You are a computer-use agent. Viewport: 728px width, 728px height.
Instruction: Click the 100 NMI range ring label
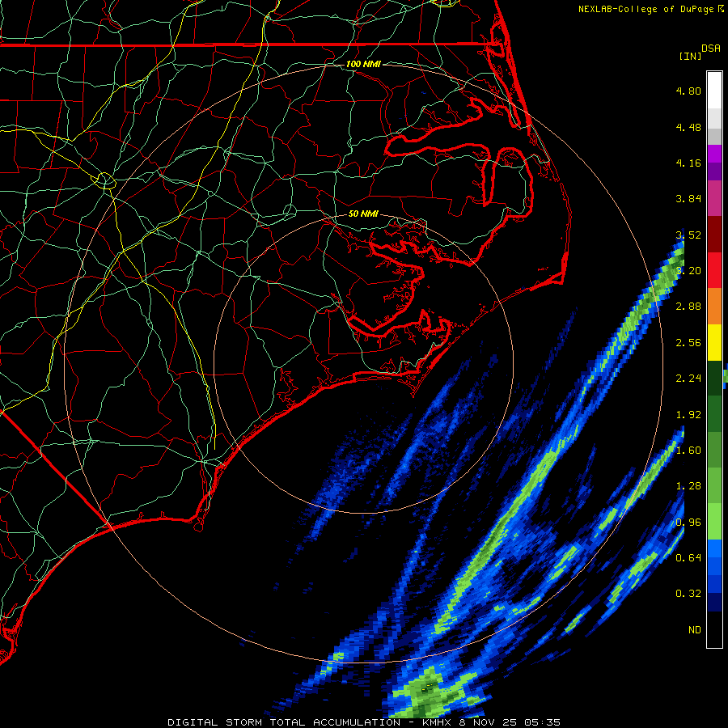coord(363,64)
